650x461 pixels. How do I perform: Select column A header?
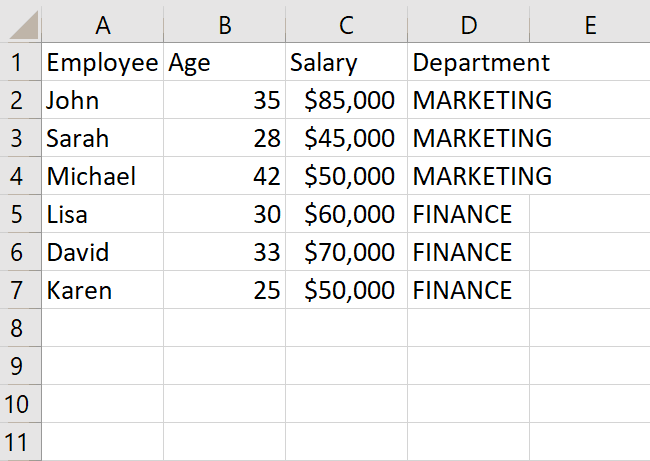[x=103, y=24]
